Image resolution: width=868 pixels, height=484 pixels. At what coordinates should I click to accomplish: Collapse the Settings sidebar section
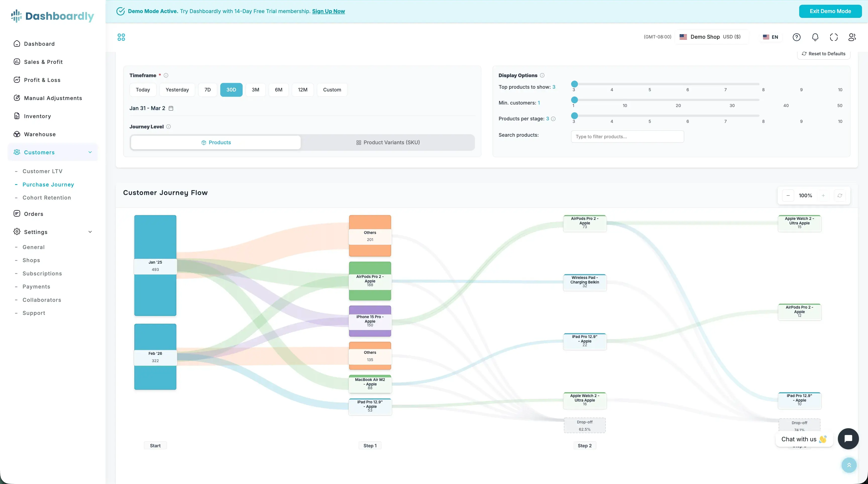pyautogui.click(x=90, y=232)
